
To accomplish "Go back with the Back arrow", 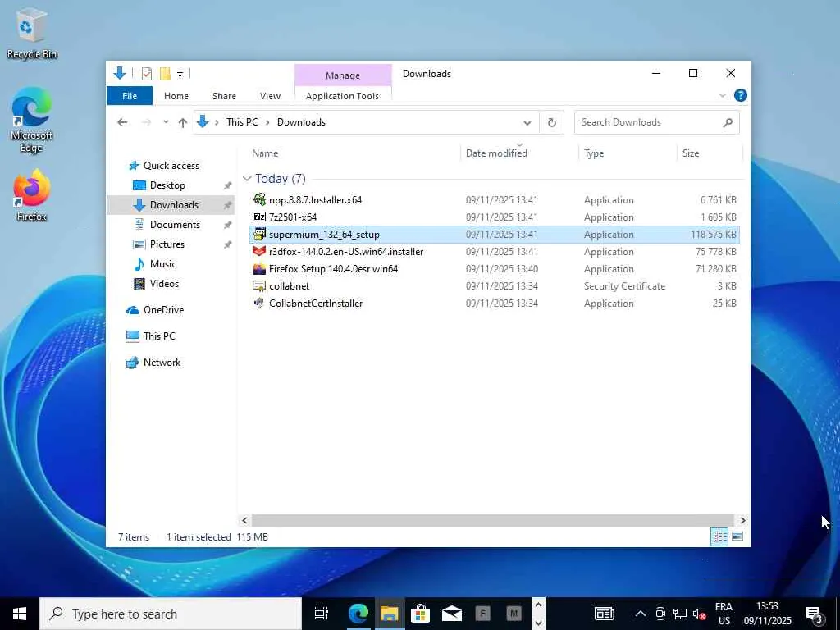I will click(x=122, y=122).
